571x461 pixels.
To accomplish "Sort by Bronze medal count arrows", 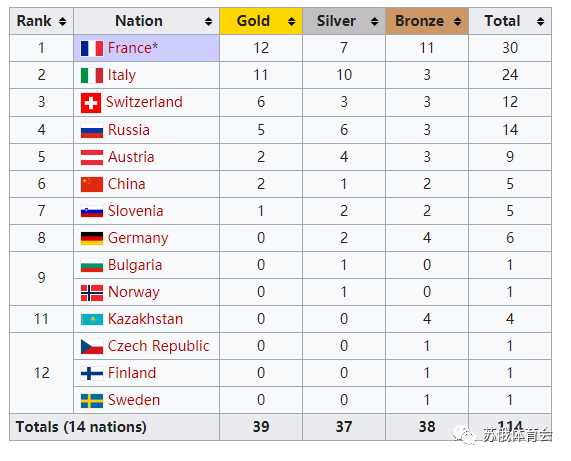I will [x=457, y=21].
